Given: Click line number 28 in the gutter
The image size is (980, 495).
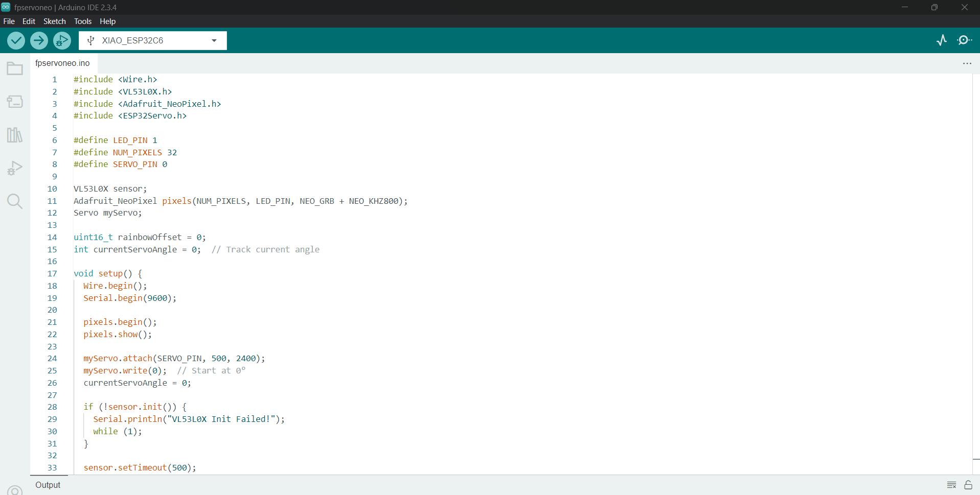Looking at the screenshot, I should point(52,407).
